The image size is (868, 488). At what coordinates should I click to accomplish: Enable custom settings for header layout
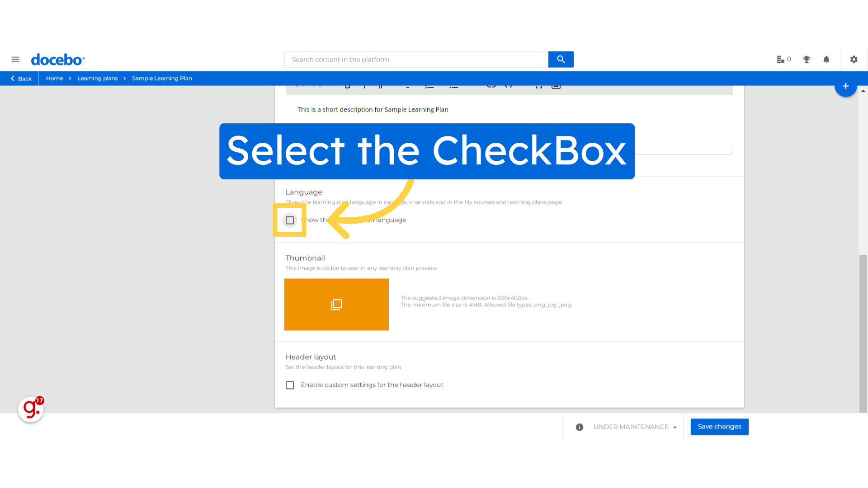(x=290, y=385)
